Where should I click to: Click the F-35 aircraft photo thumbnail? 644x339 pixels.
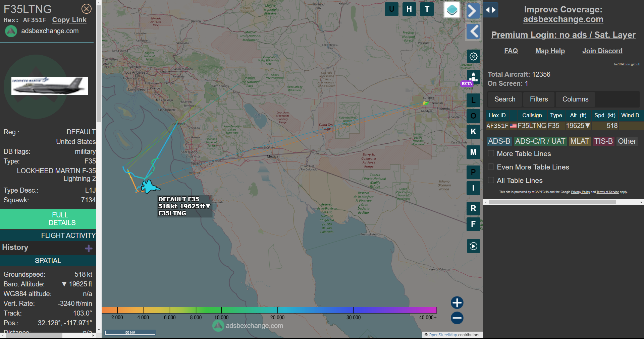[x=50, y=86]
